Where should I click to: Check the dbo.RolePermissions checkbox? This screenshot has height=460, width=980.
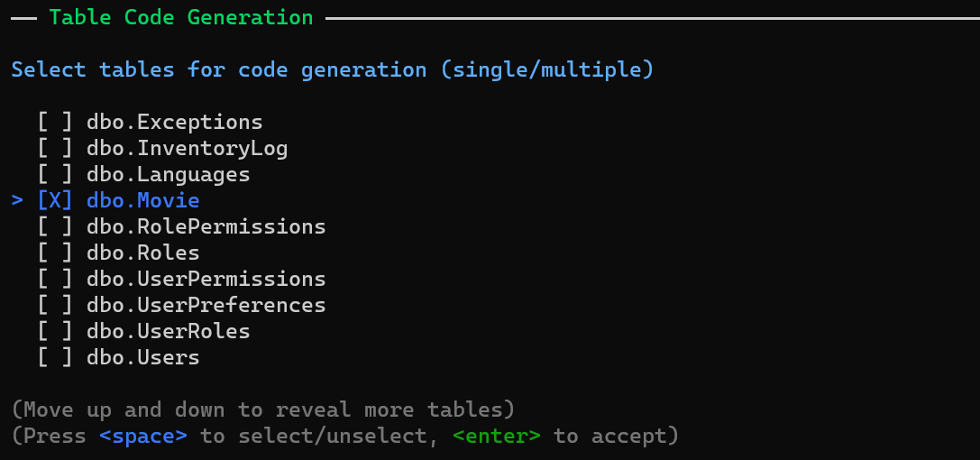click(55, 226)
